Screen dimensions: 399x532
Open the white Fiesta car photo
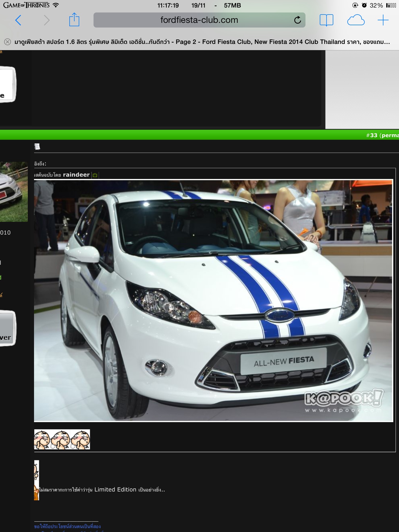(213, 300)
